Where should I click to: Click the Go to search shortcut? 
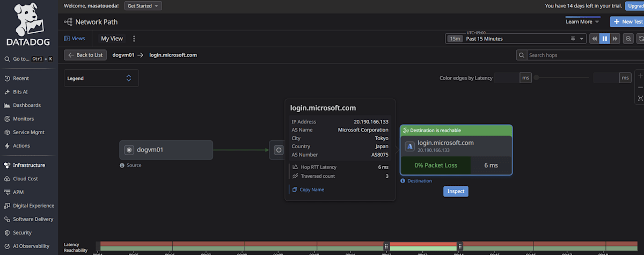coord(28,59)
